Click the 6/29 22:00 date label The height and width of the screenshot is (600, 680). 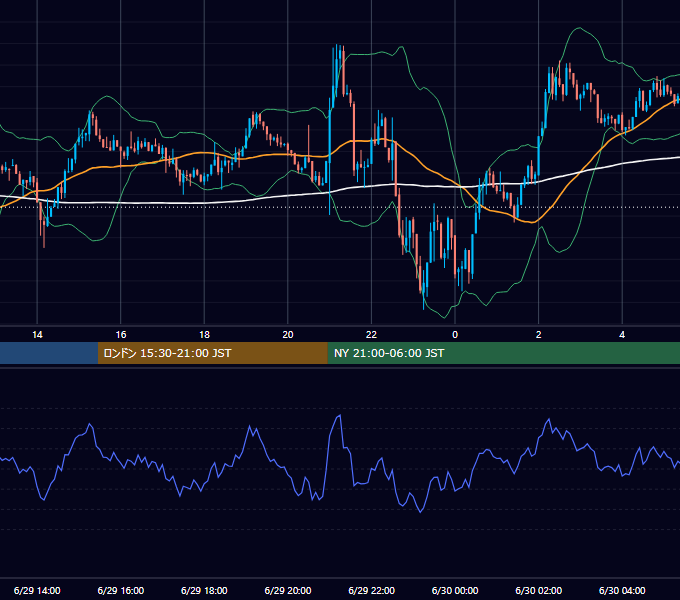(x=371, y=590)
